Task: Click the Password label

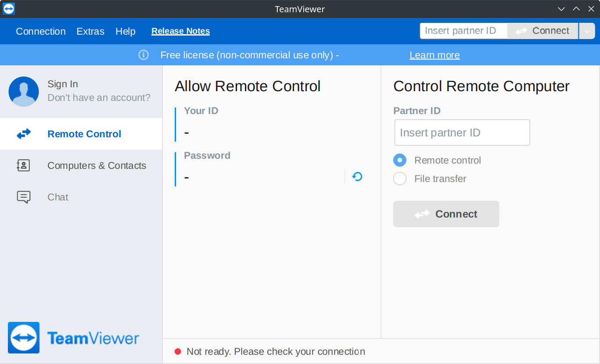Action: pyautogui.click(x=207, y=155)
